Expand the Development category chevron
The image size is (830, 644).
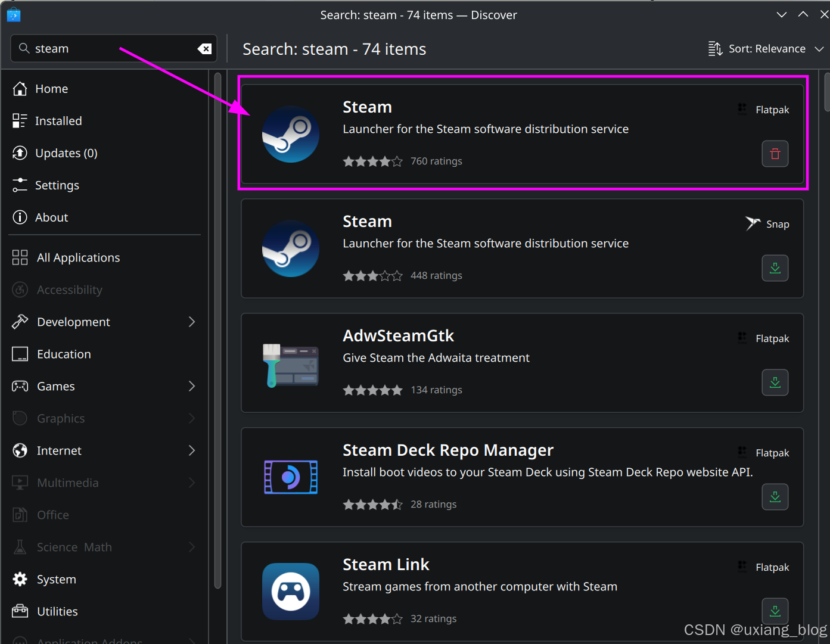click(x=192, y=322)
